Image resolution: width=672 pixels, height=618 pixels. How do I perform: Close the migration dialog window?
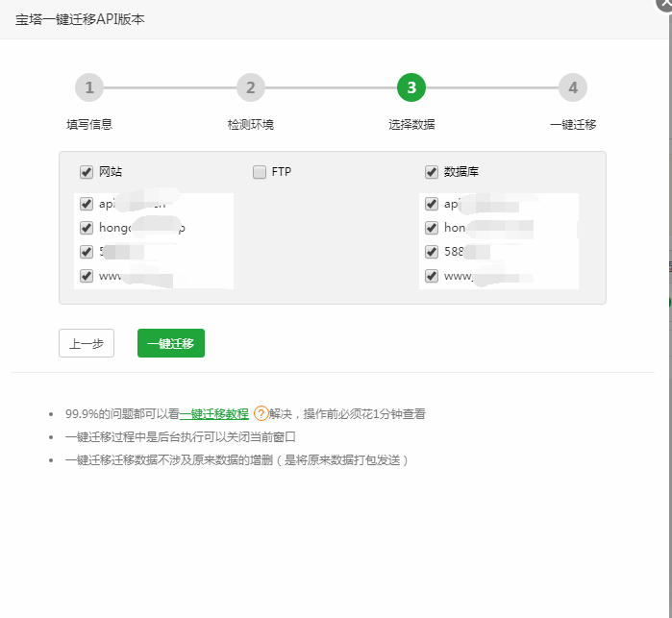665,4
